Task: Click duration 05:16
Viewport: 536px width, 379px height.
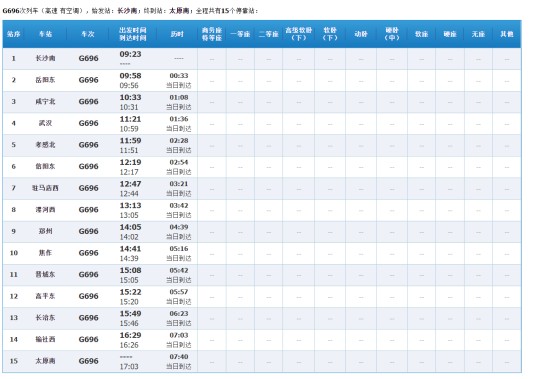Action: click(x=179, y=248)
